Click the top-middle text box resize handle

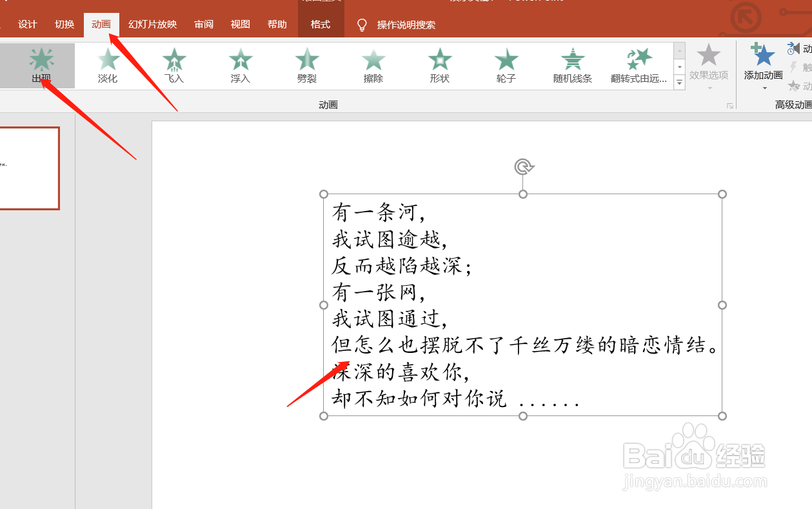click(x=523, y=194)
